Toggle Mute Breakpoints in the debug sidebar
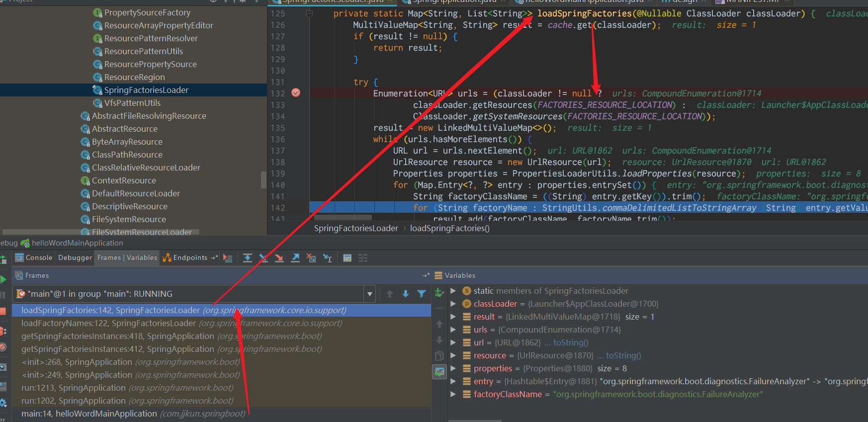Viewport: 868px width, 422px height. pos(2,347)
